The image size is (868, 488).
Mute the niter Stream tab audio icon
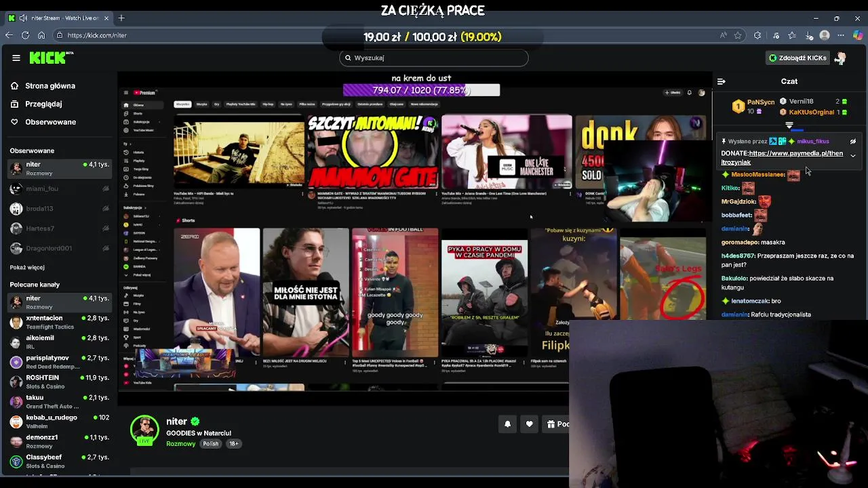click(23, 18)
